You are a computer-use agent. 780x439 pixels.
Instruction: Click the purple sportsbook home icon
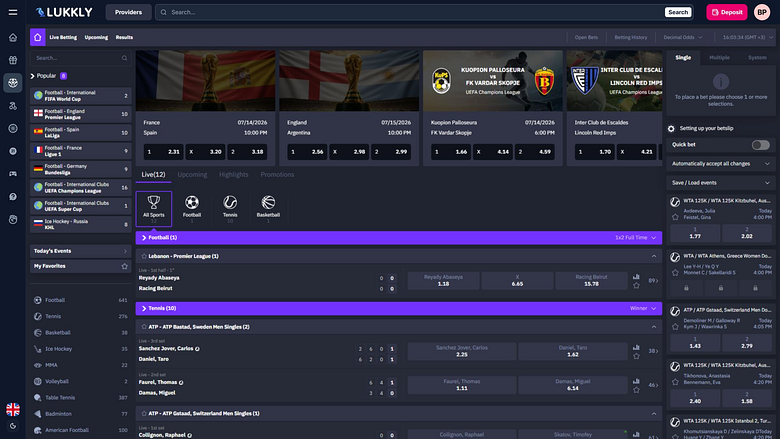coord(38,37)
